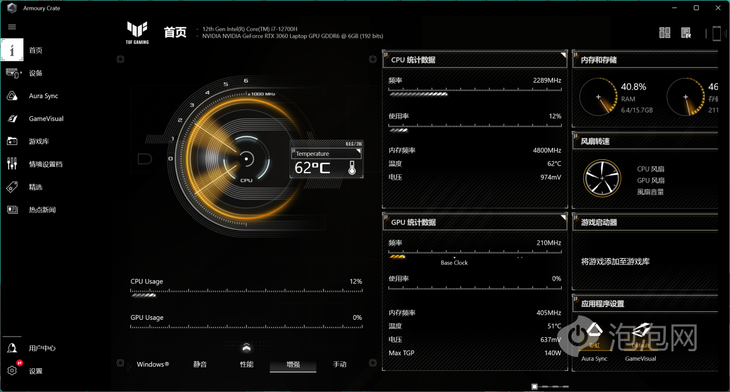The width and height of the screenshot is (730, 392).
Task: Click the CPU 使用率 12% value
Action: [555, 116]
